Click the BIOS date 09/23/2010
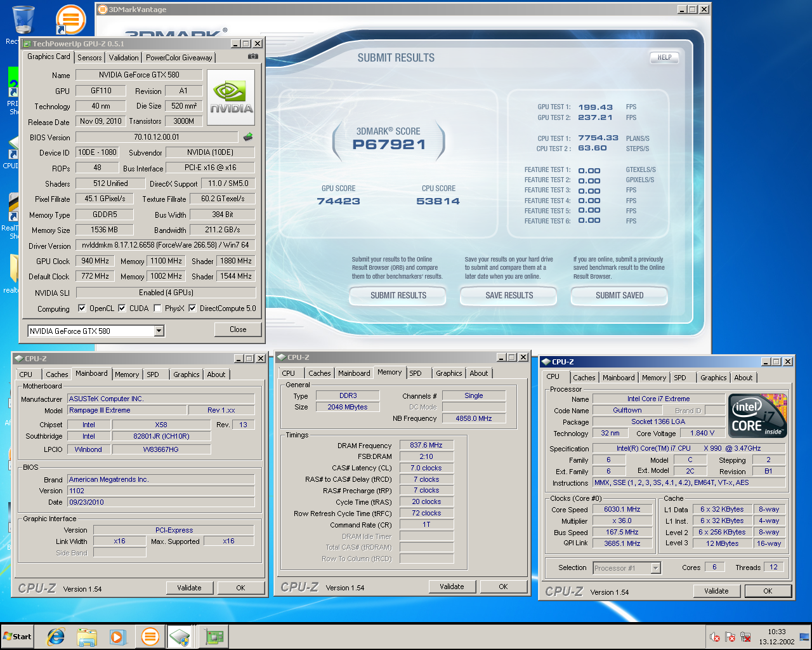 point(161,502)
